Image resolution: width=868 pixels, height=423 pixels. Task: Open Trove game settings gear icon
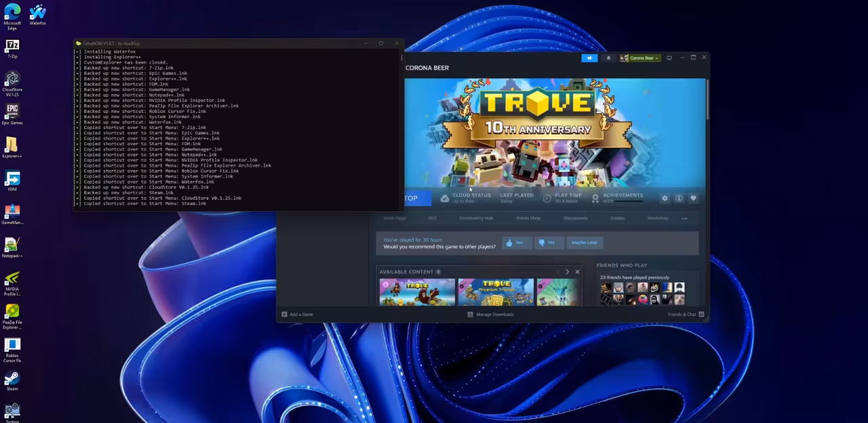coord(665,198)
